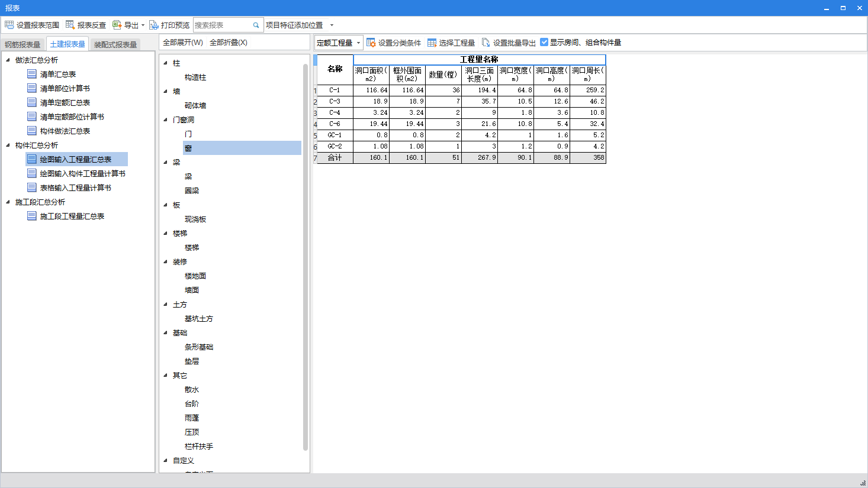Image resolution: width=868 pixels, height=488 pixels.
Task: Click the 报表反查 icon
Action: pos(70,25)
